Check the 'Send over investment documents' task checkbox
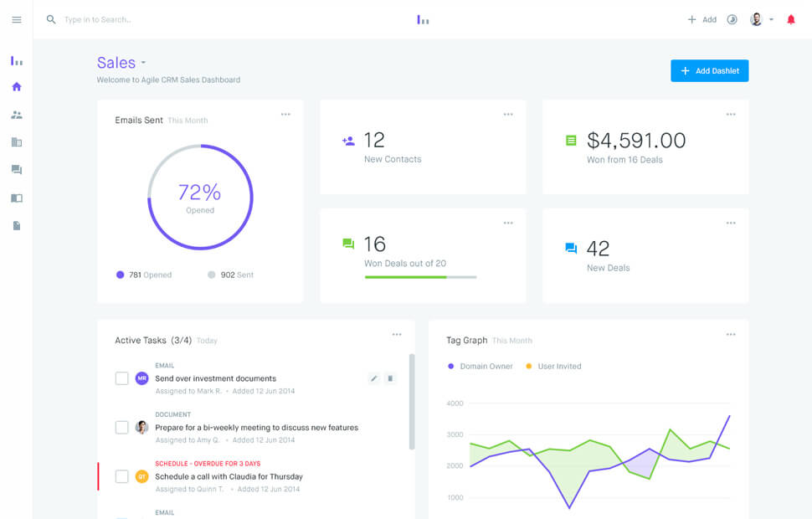The width and height of the screenshot is (812, 519). pos(121,378)
